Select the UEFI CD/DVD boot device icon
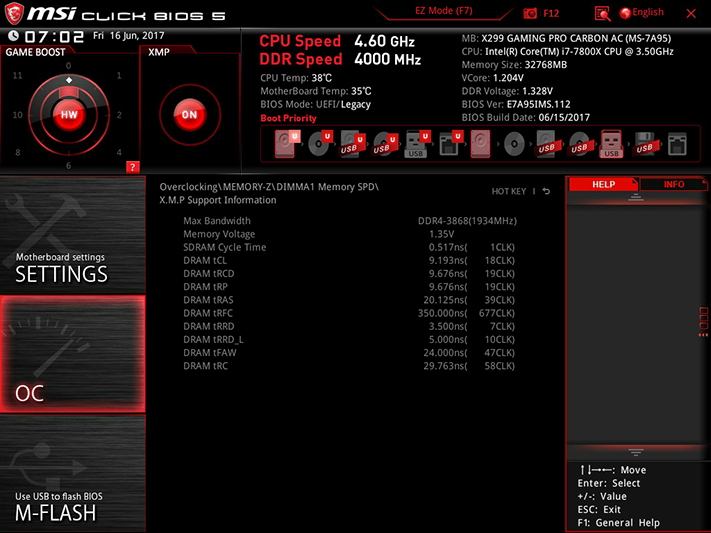 click(320, 144)
